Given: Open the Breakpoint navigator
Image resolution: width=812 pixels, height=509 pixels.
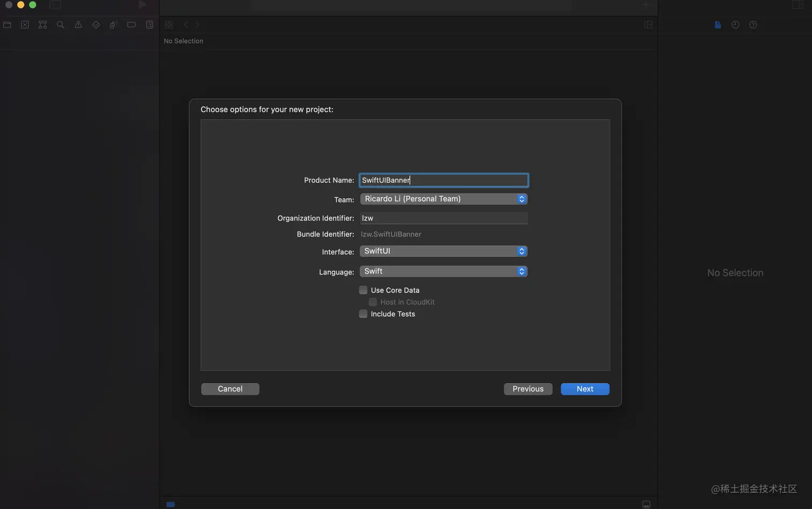Looking at the screenshot, I should pos(132,25).
